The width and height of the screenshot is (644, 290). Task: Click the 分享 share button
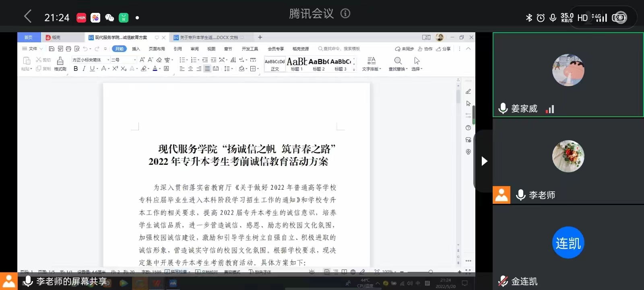click(444, 49)
